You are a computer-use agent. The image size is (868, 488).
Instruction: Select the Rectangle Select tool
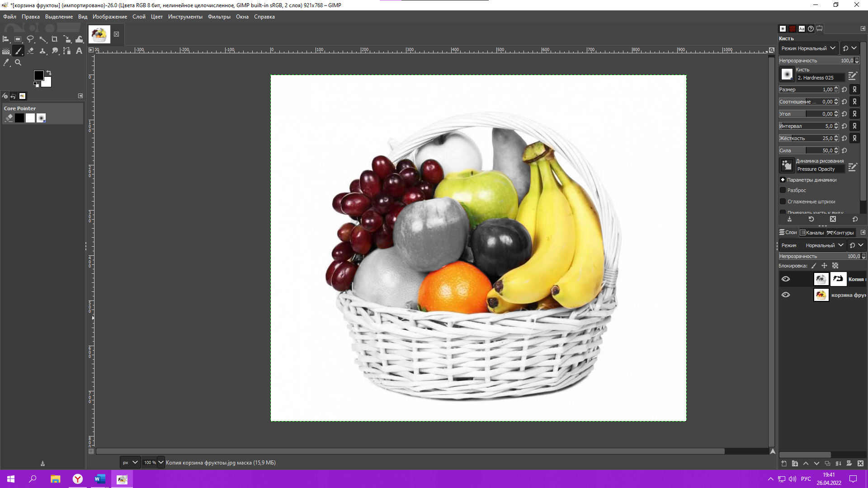click(18, 39)
